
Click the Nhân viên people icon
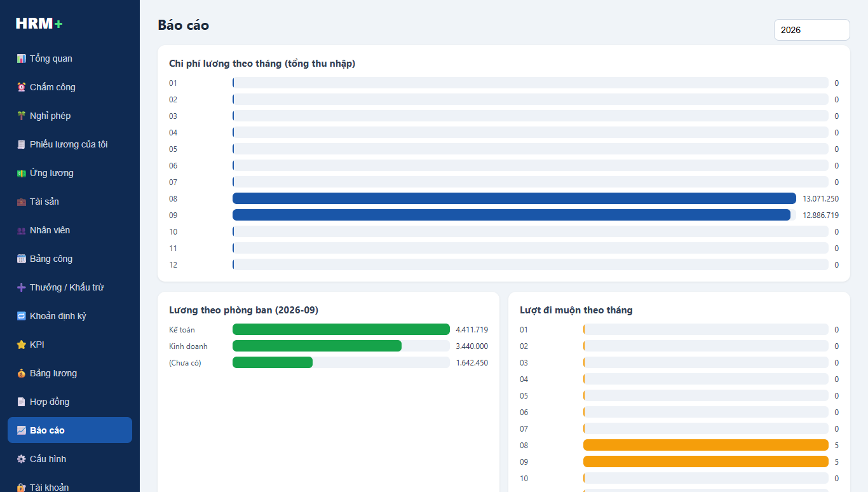tap(22, 230)
